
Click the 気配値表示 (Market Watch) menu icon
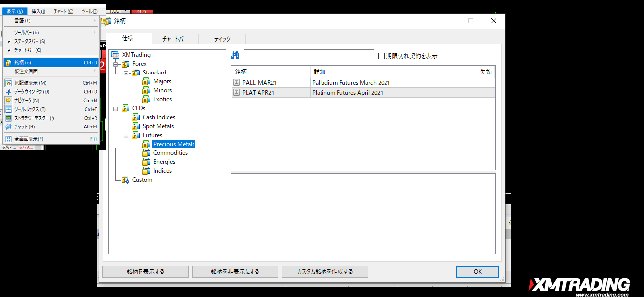8,83
